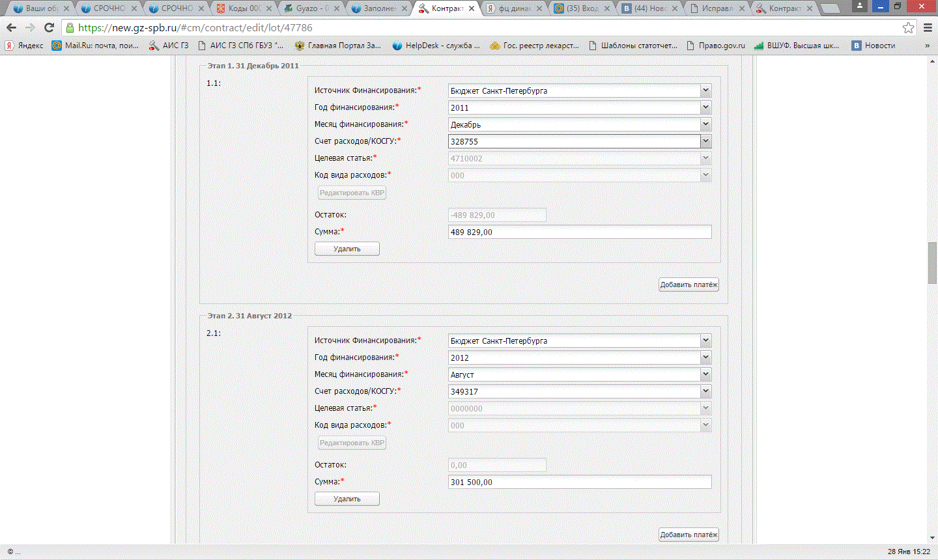Open the Chrome hamburger menu
This screenshot has height=560, width=938.
928,27
